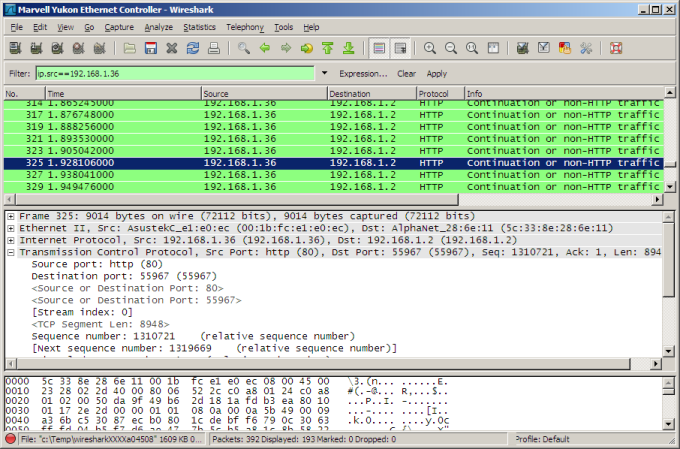Viewport: 680px width, 449px height.
Task: Click Profile: Default in status bar
Action: 542,439
